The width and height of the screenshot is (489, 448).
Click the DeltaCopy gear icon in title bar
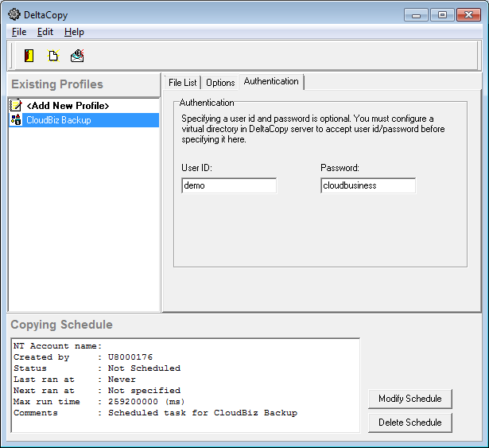(x=14, y=14)
